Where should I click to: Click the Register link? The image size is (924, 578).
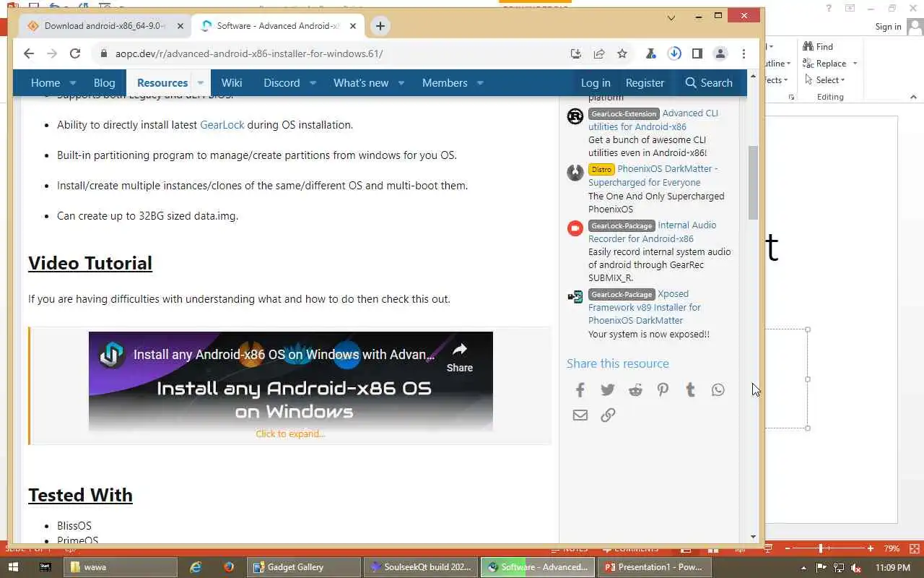pyautogui.click(x=645, y=83)
